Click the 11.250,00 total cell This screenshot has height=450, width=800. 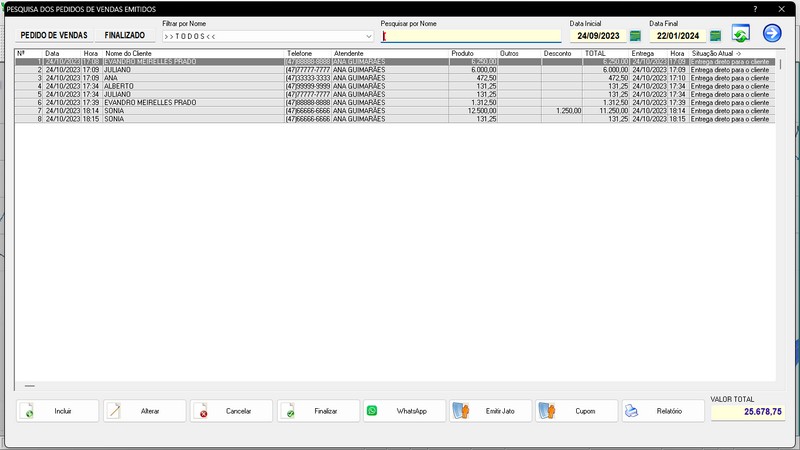tap(606, 111)
